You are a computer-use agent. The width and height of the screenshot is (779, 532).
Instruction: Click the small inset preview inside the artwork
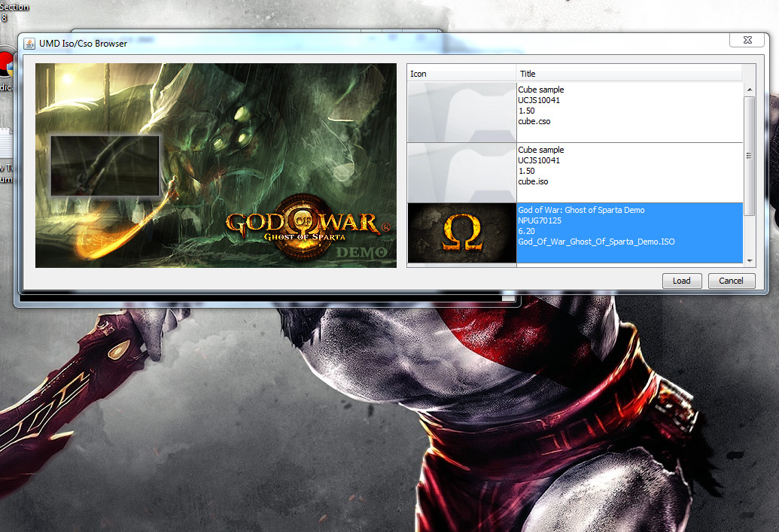[x=105, y=166]
